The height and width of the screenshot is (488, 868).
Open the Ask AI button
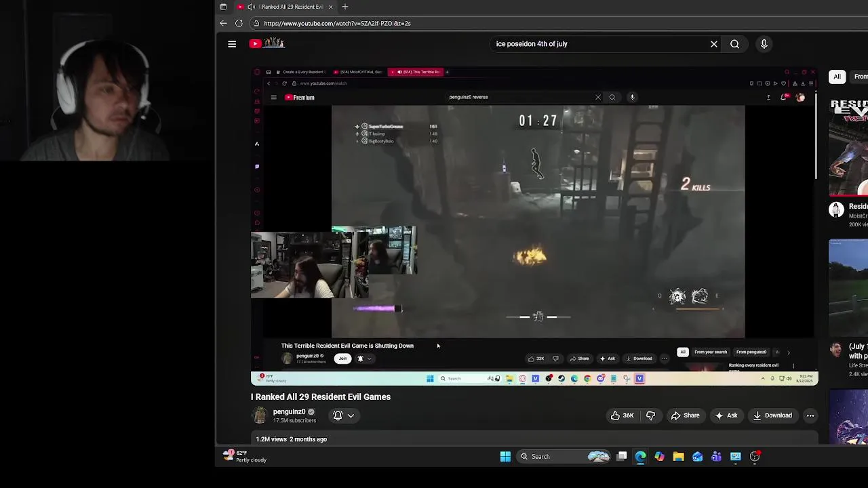point(726,415)
